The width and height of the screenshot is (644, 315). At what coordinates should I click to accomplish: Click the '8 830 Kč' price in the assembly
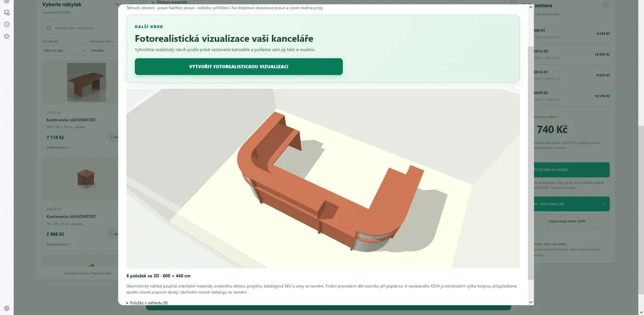tap(603, 75)
